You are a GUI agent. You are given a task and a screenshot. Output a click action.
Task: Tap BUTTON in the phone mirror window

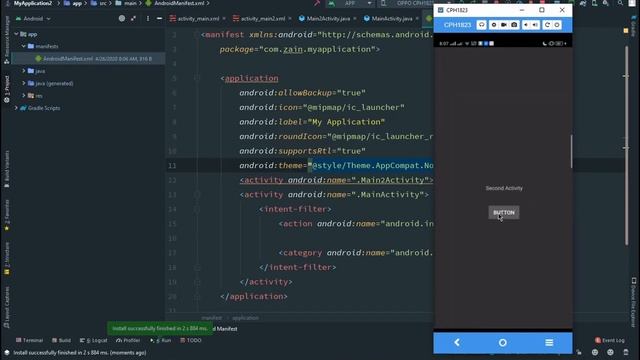tap(504, 212)
